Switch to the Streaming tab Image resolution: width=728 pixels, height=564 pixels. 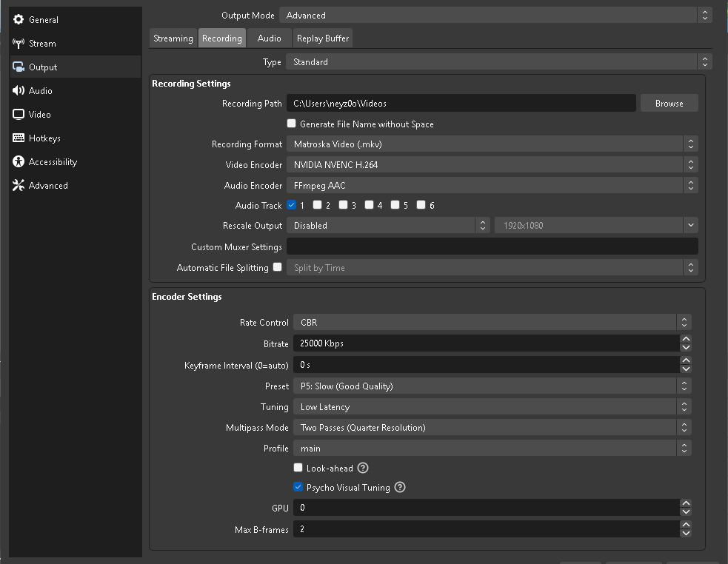click(x=173, y=38)
